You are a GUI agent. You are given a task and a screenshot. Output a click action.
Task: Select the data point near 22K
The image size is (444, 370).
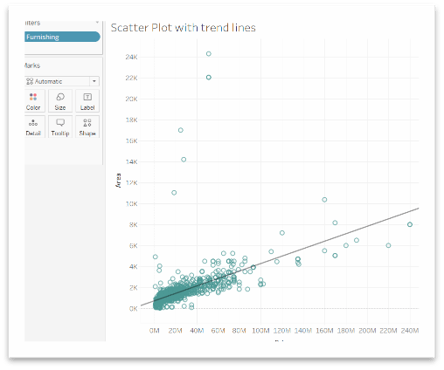click(x=209, y=77)
